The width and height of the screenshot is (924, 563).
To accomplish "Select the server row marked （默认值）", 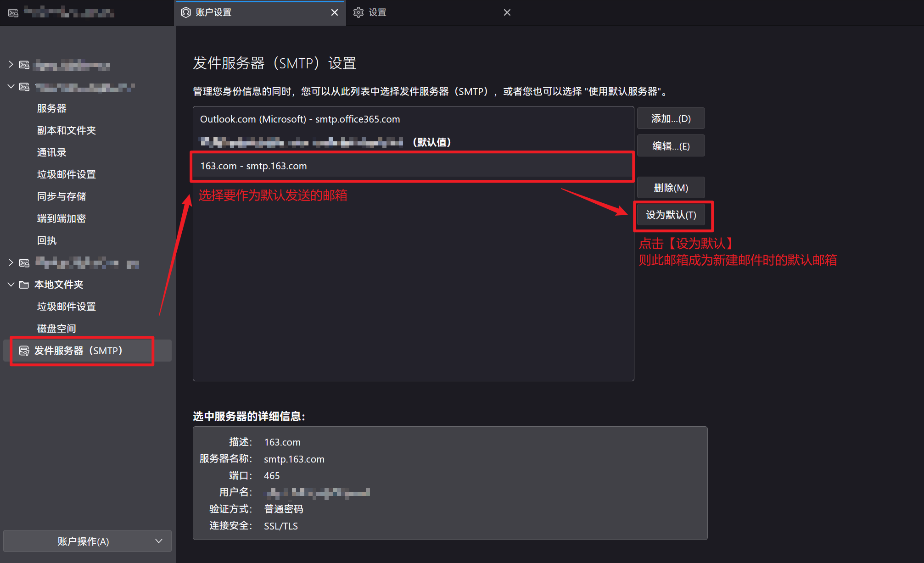I will [413, 142].
